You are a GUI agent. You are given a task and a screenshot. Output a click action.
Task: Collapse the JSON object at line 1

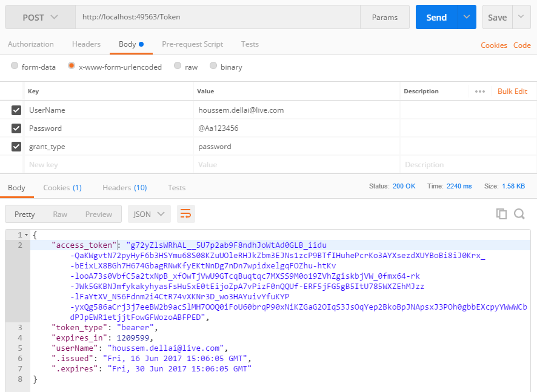tap(27, 234)
